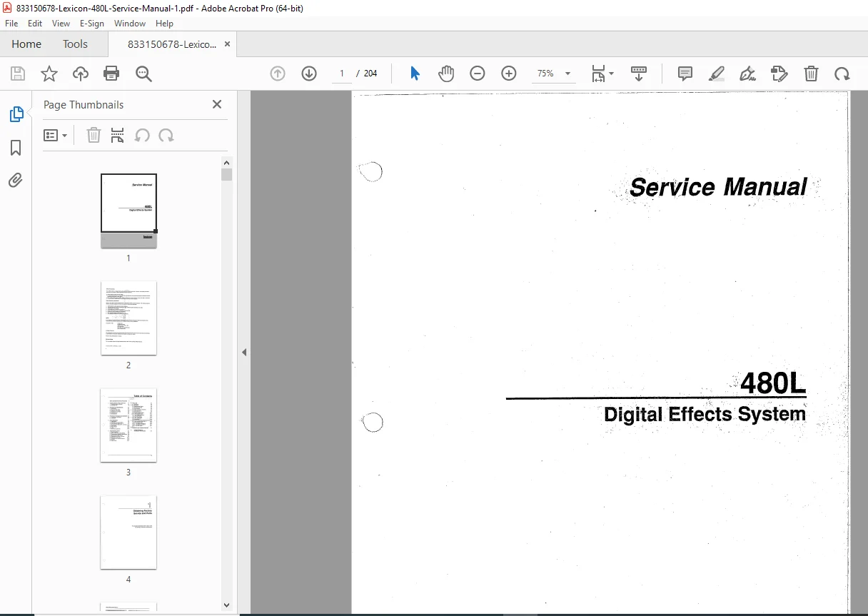Screen dimensions: 868x616
Task: Delete selected pages in thumbnails panel
Action: pos(94,135)
